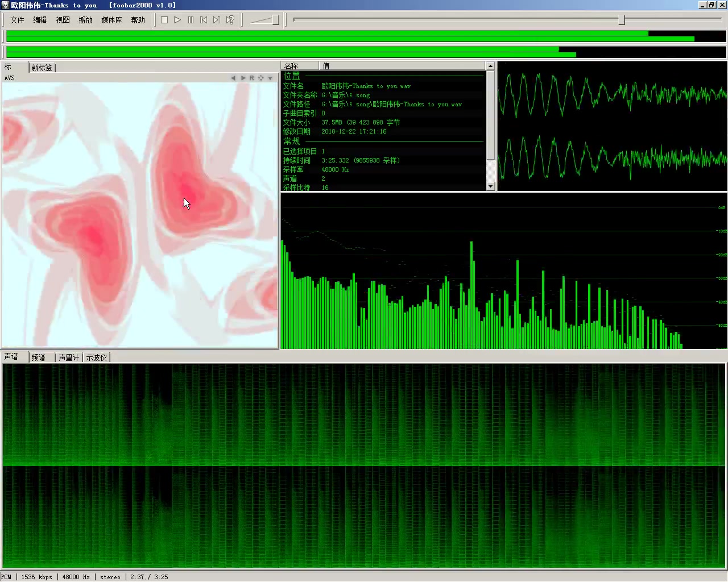Open the 媒体库 menu
This screenshot has width=728, height=582.
click(x=111, y=20)
